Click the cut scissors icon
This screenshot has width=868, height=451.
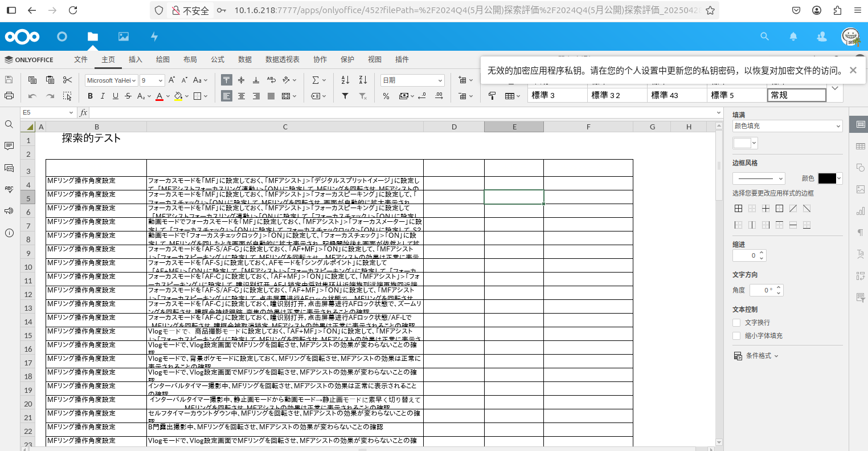[x=67, y=80]
